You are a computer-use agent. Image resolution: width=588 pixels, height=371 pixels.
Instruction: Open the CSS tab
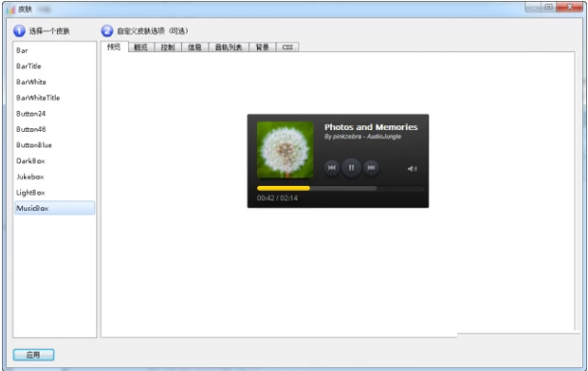click(x=288, y=47)
